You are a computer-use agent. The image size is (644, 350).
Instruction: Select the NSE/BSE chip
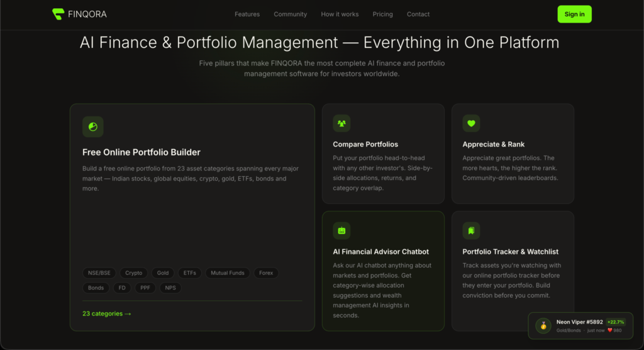pos(99,273)
